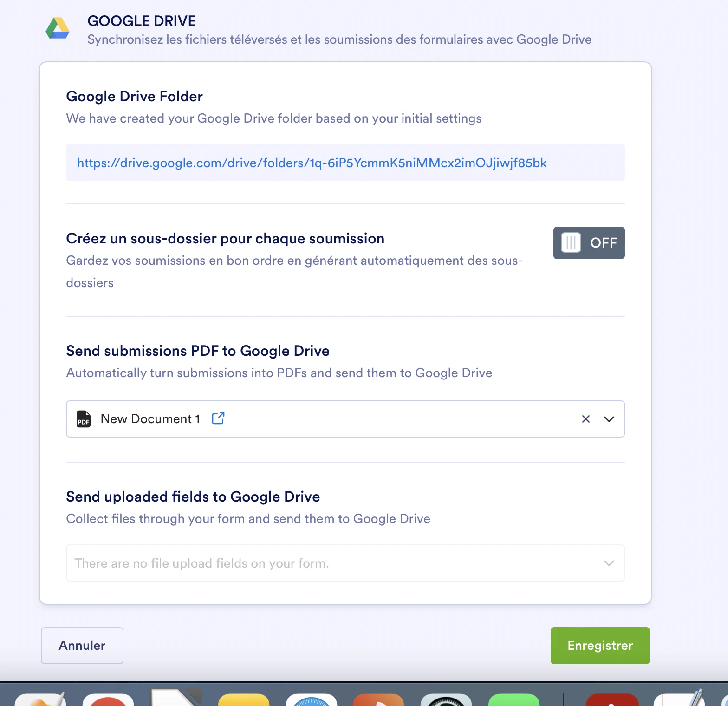Click the "Synchronisez les fichiers téléversés" subtitle
This screenshot has width=728, height=706.
339,39
